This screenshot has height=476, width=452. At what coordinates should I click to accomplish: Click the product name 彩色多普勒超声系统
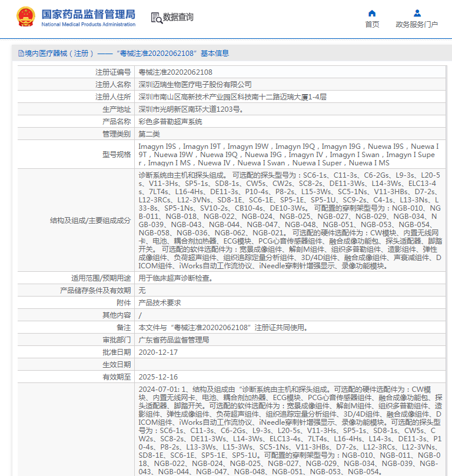pos(170,122)
